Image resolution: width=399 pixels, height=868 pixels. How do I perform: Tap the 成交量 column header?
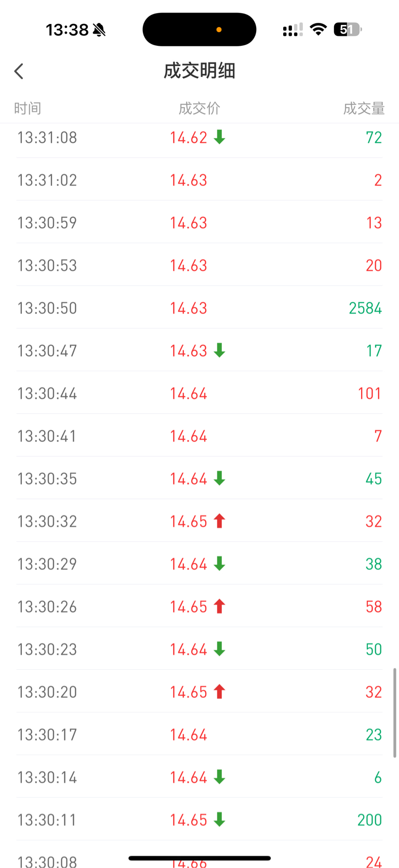[364, 108]
